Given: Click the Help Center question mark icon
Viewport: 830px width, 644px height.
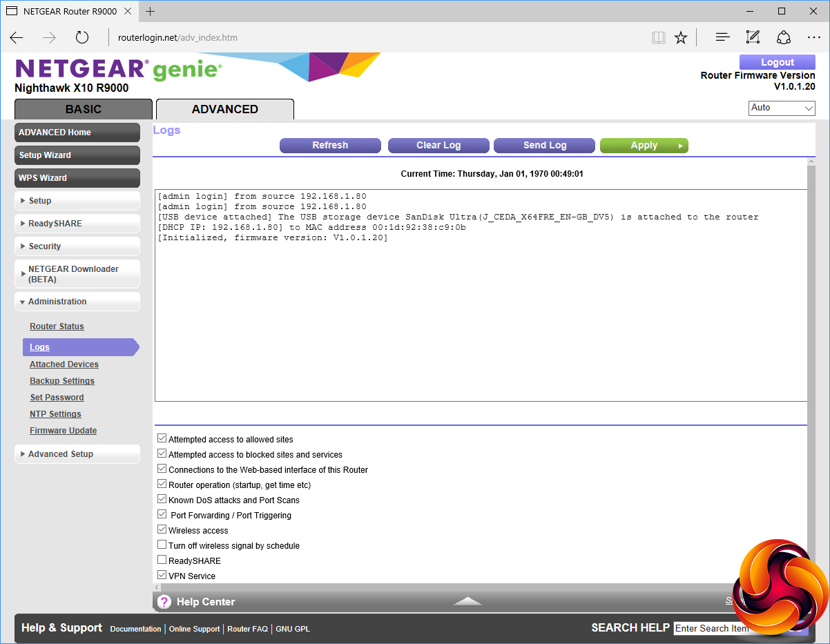Looking at the screenshot, I should click(x=164, y=602).
